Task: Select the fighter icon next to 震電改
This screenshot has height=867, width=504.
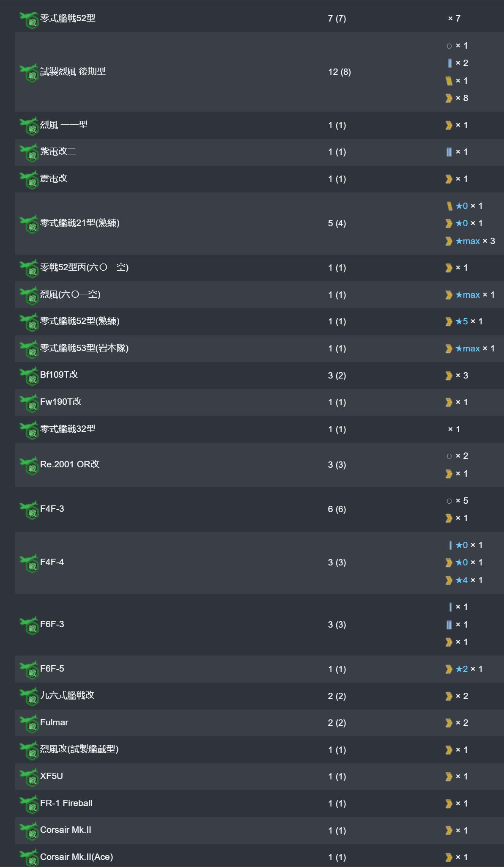Action: (x=29, y=180)
